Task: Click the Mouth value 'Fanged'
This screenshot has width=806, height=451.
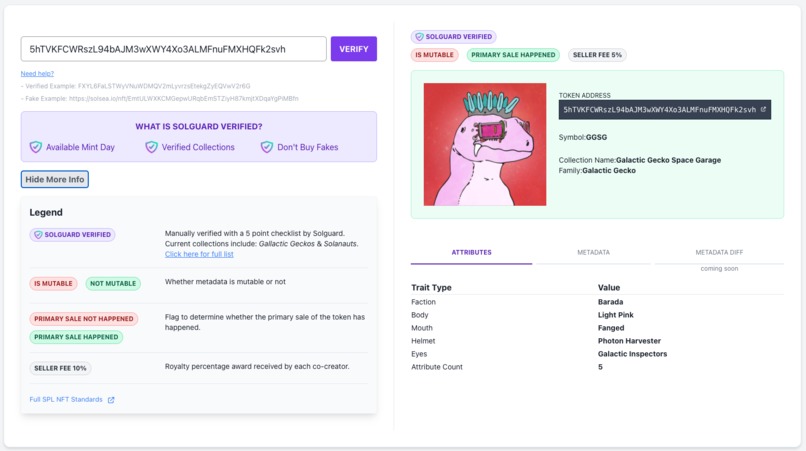Action: point(611,328)
